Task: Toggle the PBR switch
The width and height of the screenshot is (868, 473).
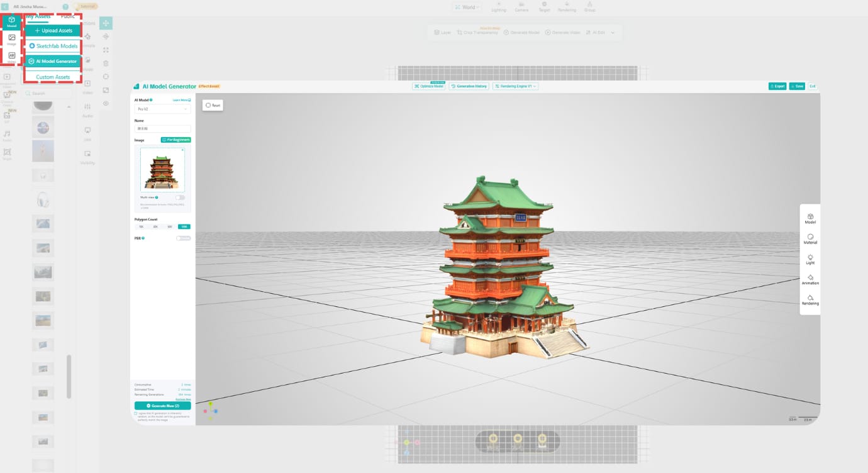Action: click(x=183, y=238)
